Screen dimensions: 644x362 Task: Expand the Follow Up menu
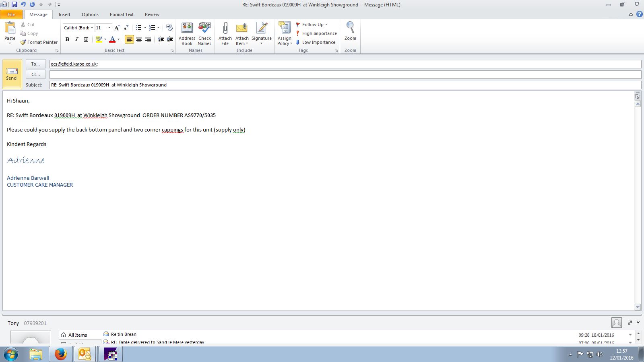point(312,25)
